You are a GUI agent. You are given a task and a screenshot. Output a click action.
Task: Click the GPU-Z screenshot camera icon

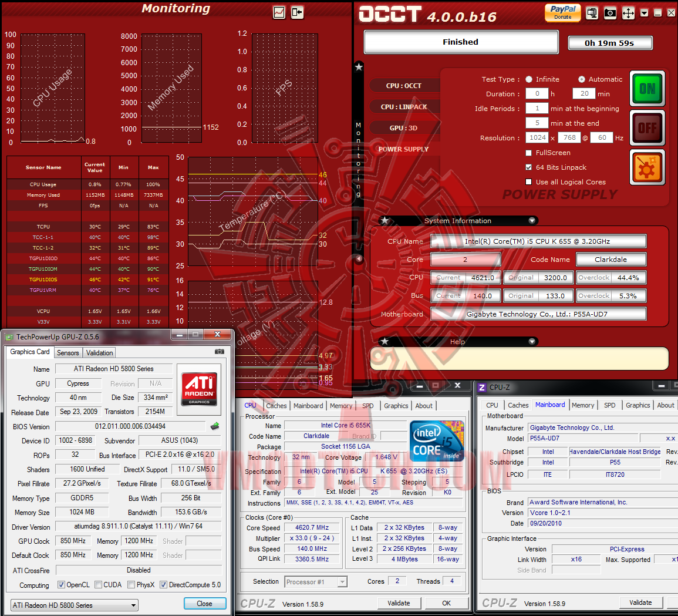[220, 352]
